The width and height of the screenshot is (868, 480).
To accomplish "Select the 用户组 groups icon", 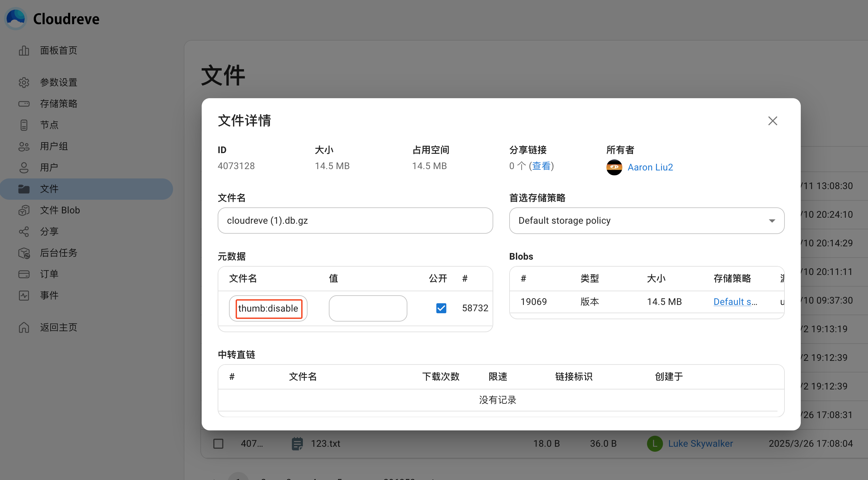I will coord(24,146).
